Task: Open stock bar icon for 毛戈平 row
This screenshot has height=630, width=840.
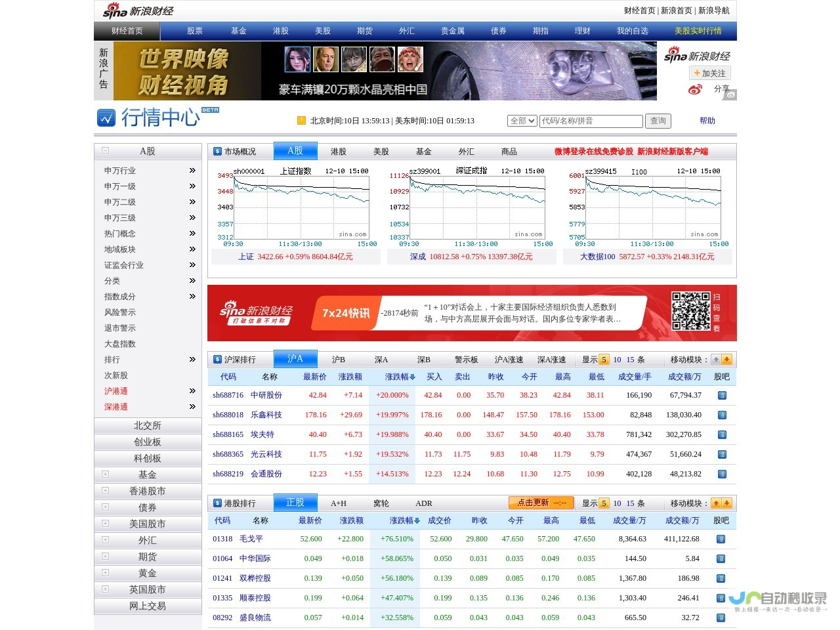Action: (721, 539)
